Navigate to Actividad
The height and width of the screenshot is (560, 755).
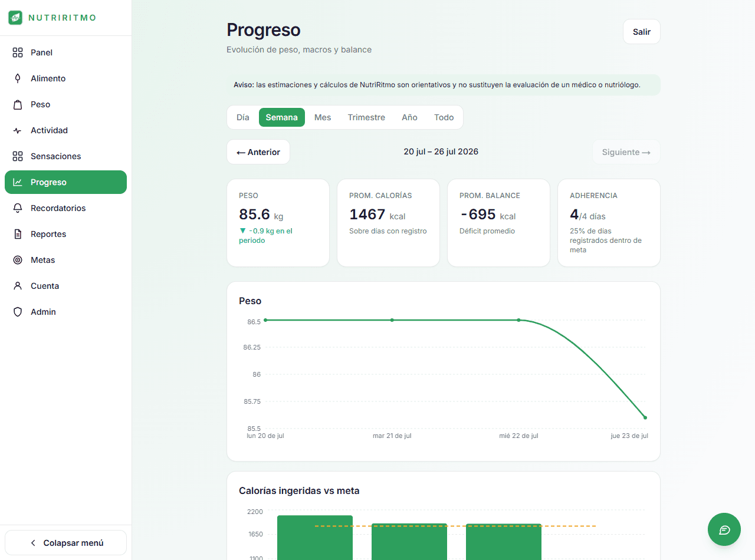(65, 130)
